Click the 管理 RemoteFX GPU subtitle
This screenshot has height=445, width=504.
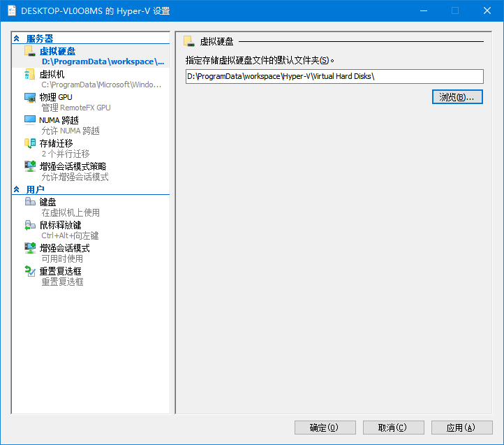(76, 108)
